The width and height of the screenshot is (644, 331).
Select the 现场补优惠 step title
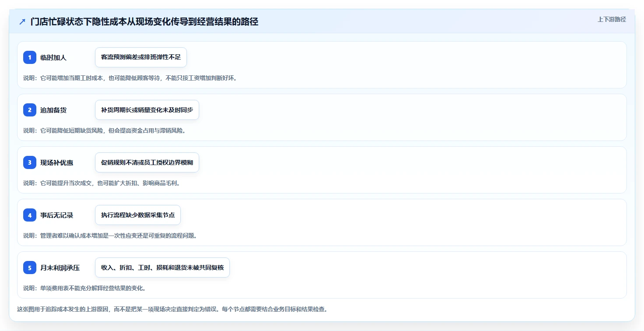coord(57,162)
